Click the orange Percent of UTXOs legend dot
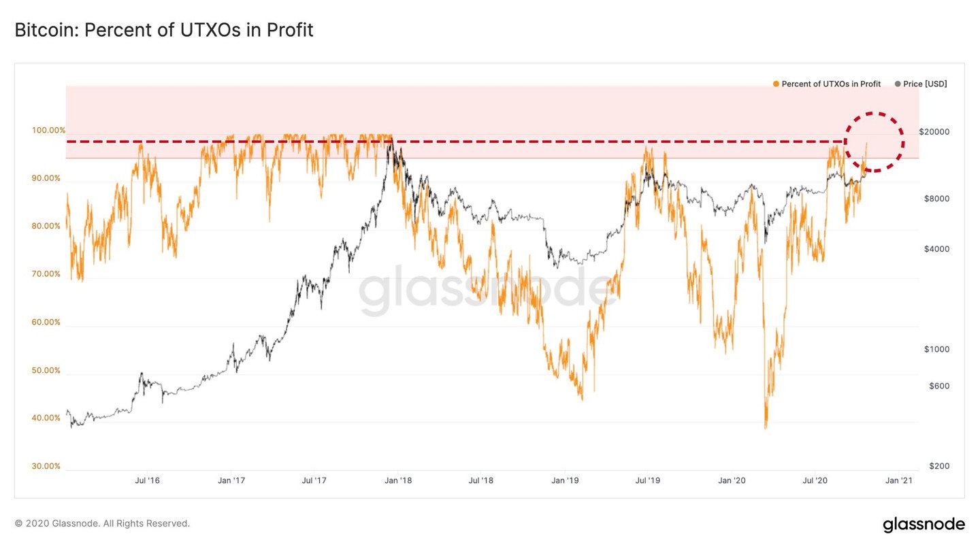980x549 pixels. point(777,84)
